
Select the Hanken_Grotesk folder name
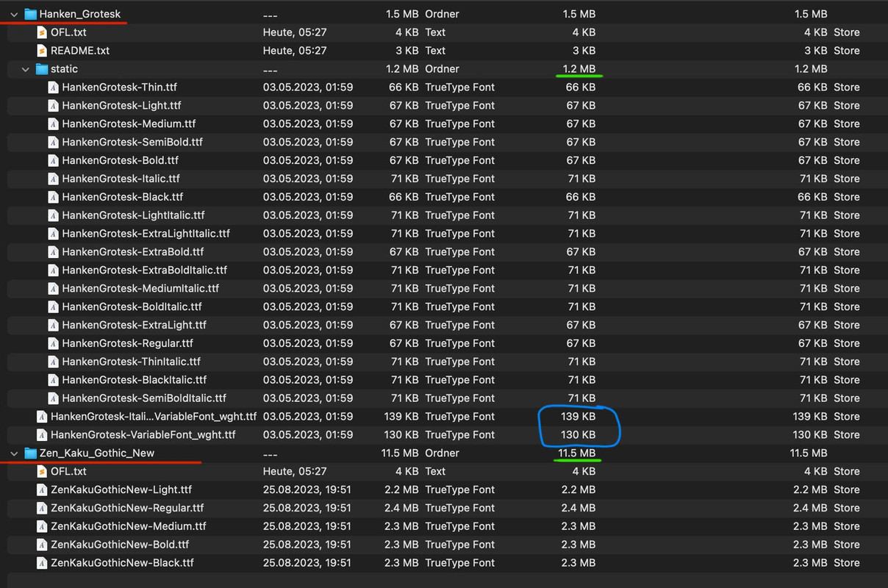click(80, 14)
